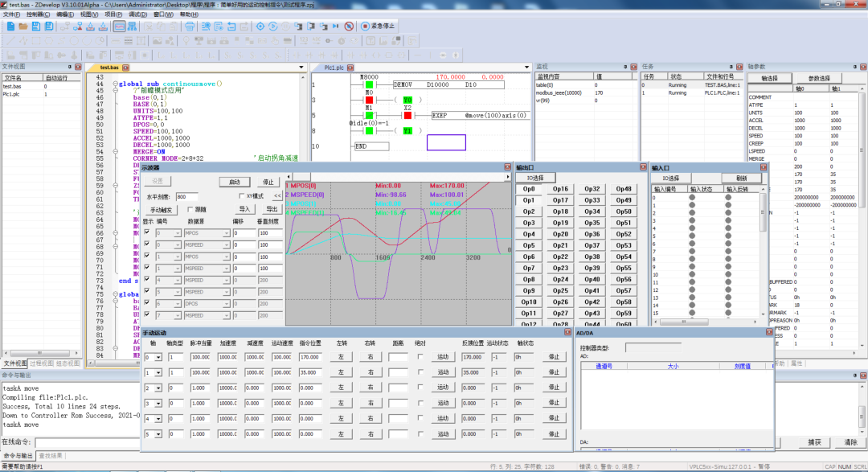Image resolution: width=868 pixels, height=472 pixels.
Task: Expand the channel number dropdown for DPOS row
Action: point(178,304)
